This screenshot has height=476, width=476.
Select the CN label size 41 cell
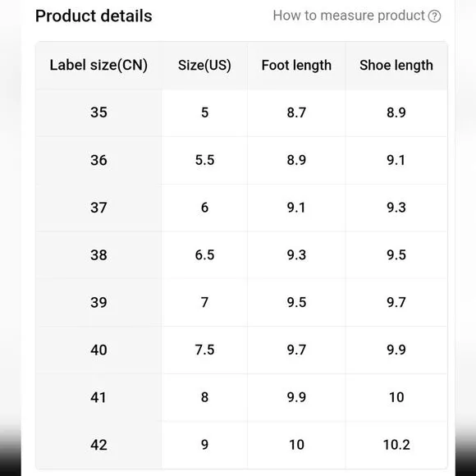tap(98, 397)
